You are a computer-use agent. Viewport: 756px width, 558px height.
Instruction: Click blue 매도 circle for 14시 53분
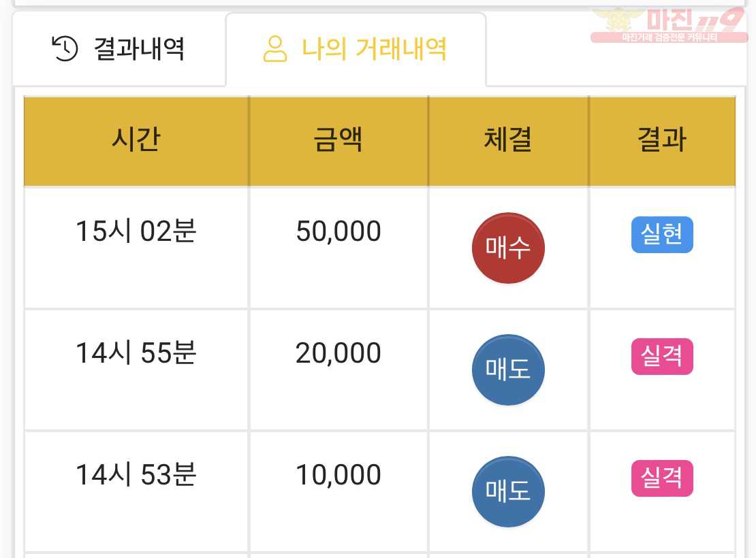pyautogui.click(x=507, y=491)
